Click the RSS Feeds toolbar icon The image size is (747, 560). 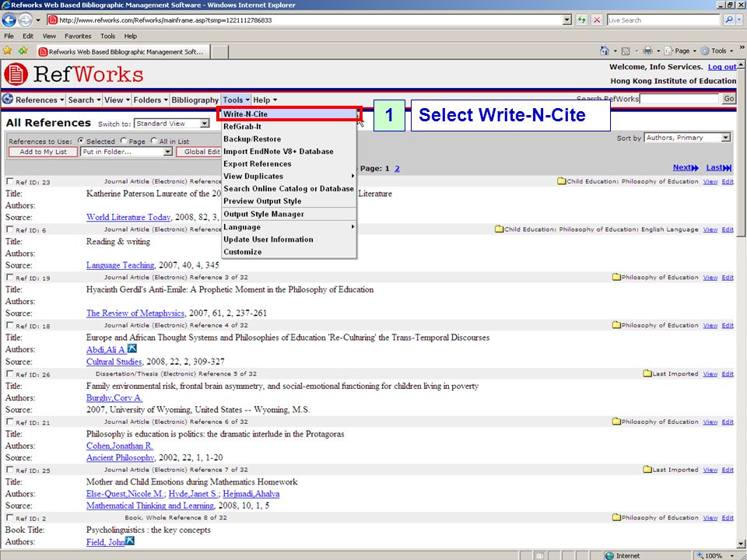click(x=626, y=51)
